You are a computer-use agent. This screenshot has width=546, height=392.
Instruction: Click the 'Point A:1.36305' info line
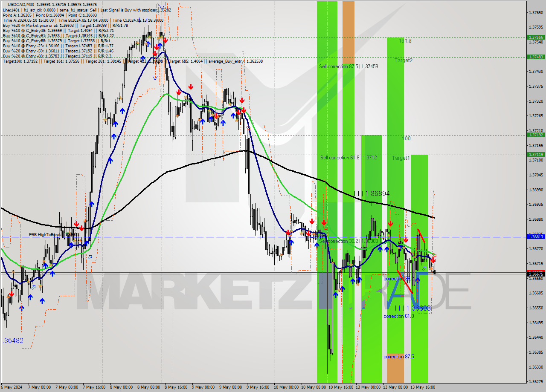click(x=50, y=15)
